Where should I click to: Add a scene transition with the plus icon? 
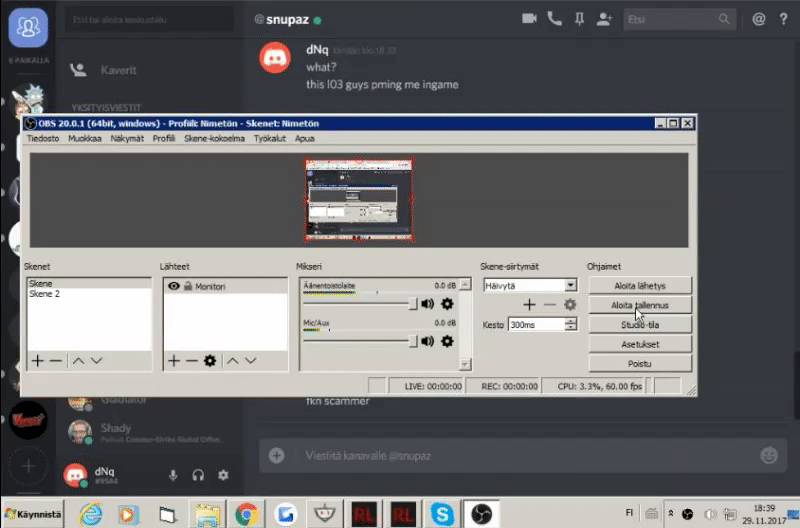coord(529,305)
